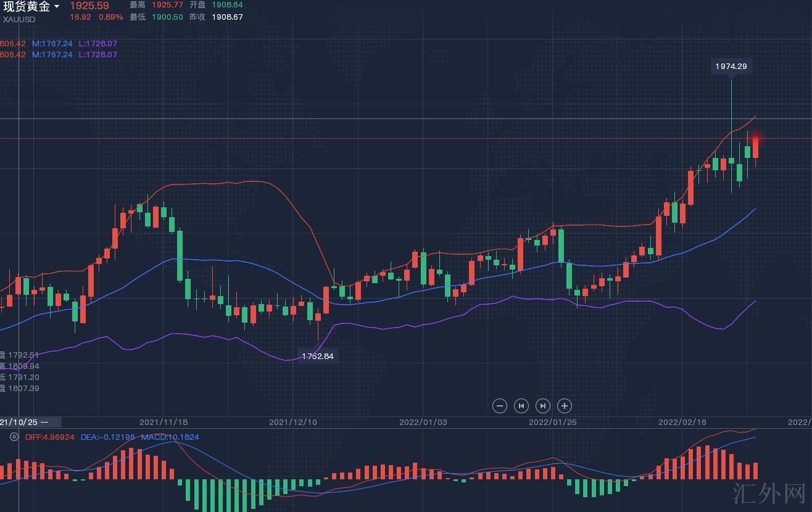The image size is (812, 512).
Task: Zoom in with the plus button
Action: 565,405
